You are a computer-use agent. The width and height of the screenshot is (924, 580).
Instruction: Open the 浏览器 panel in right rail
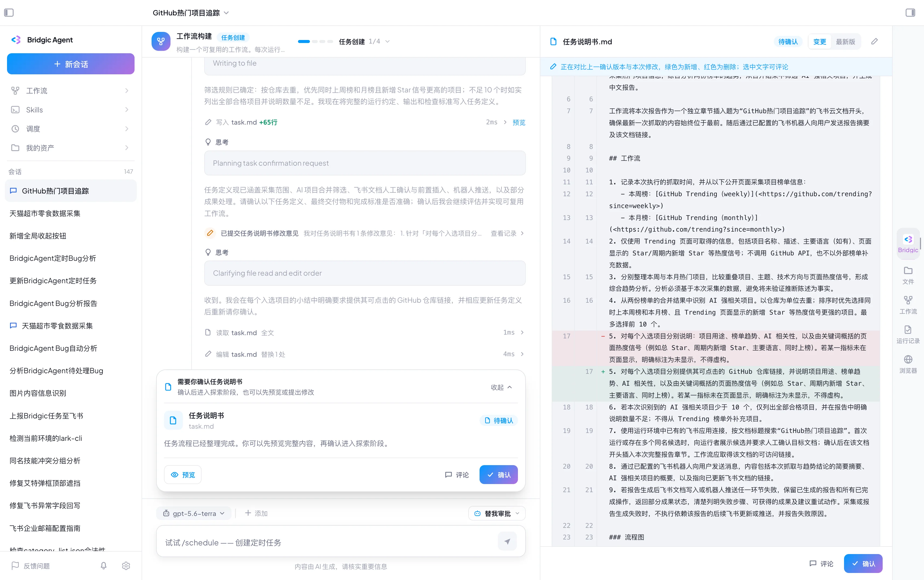coord(908,364)
